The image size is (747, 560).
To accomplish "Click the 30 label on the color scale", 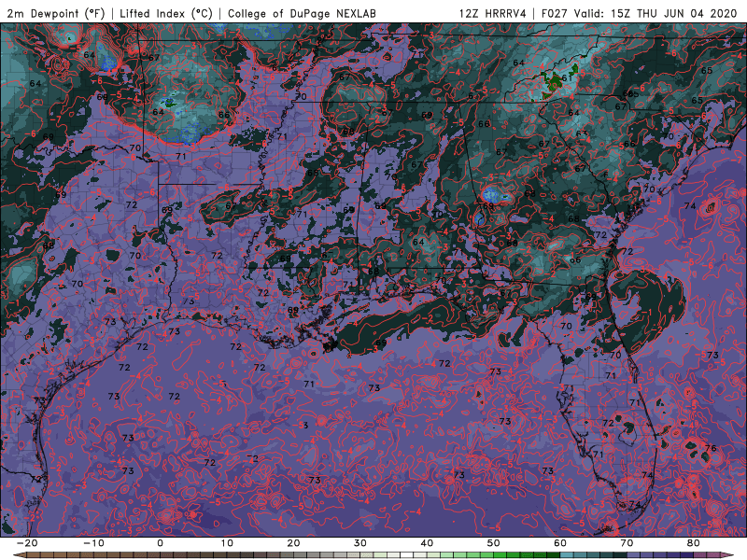I will 360,543.
